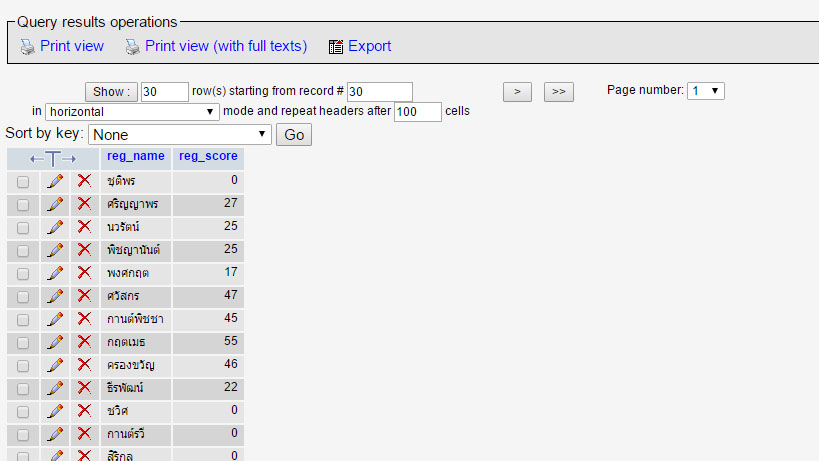Click the repeat headers after cells field
Viewport: 819px width, 461px height.
tap(418, 112)
